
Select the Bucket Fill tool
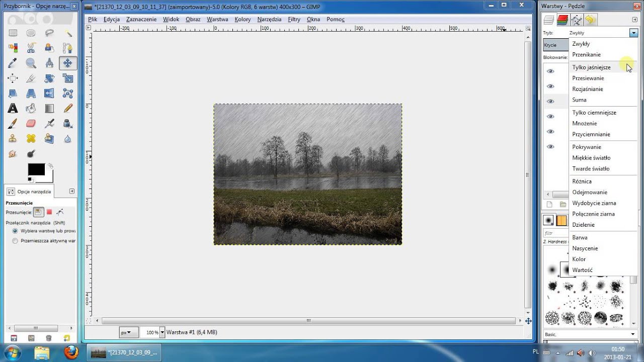[x=31, y=109]
